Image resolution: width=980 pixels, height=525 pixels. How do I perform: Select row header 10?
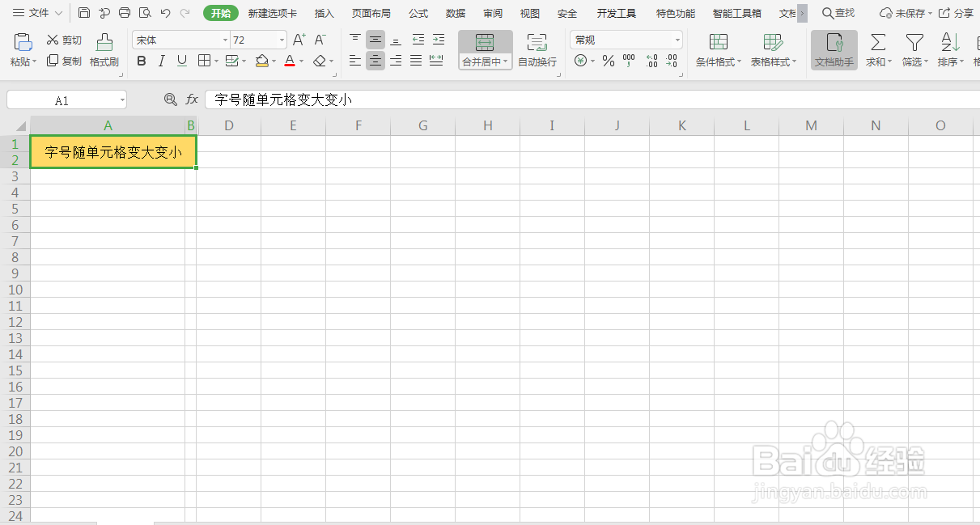[15, 290]
